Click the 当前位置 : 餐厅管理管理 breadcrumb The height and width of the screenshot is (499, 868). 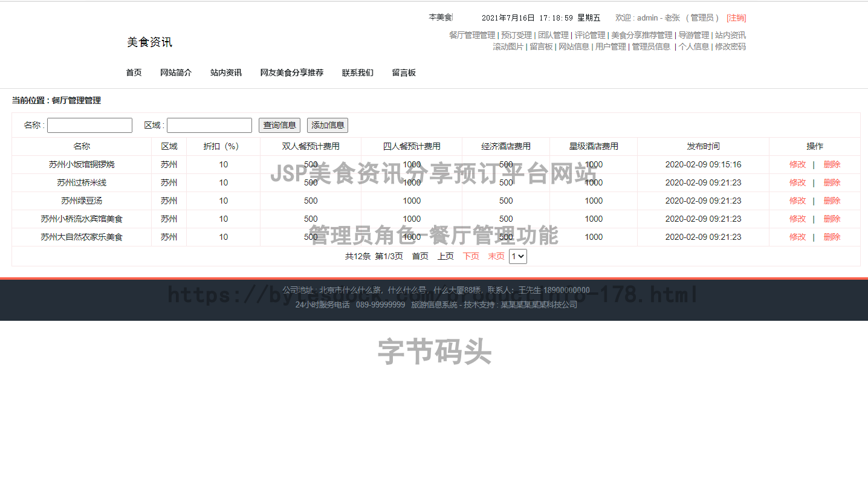coord(56,100)
